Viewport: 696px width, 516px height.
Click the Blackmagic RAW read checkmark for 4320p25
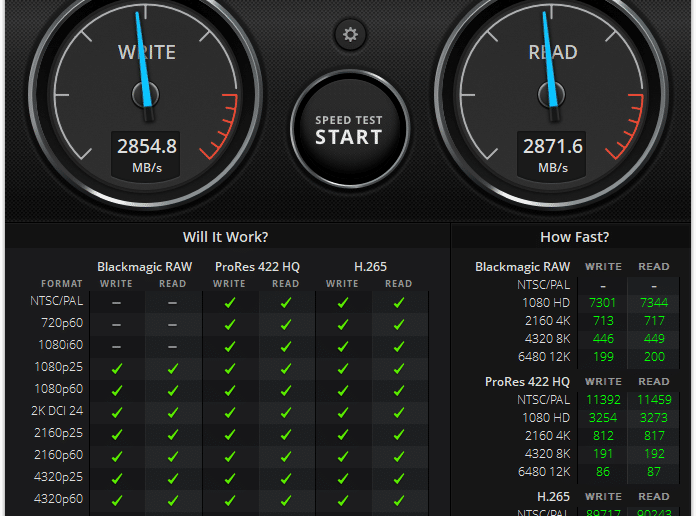click(173, 479)
